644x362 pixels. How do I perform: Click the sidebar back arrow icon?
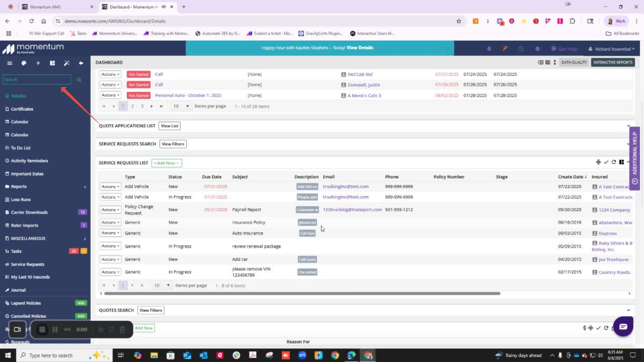pos(81,63)
